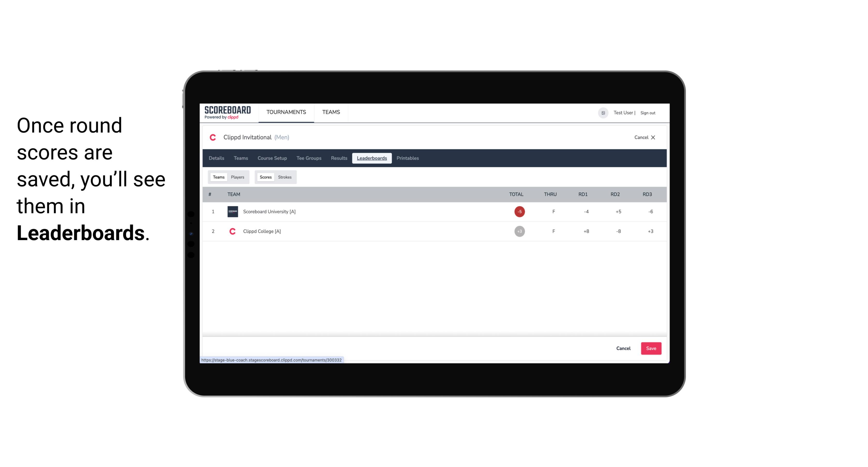
Task: Open the Results tab
Action: pyautogui.click(x=338, y=158)
